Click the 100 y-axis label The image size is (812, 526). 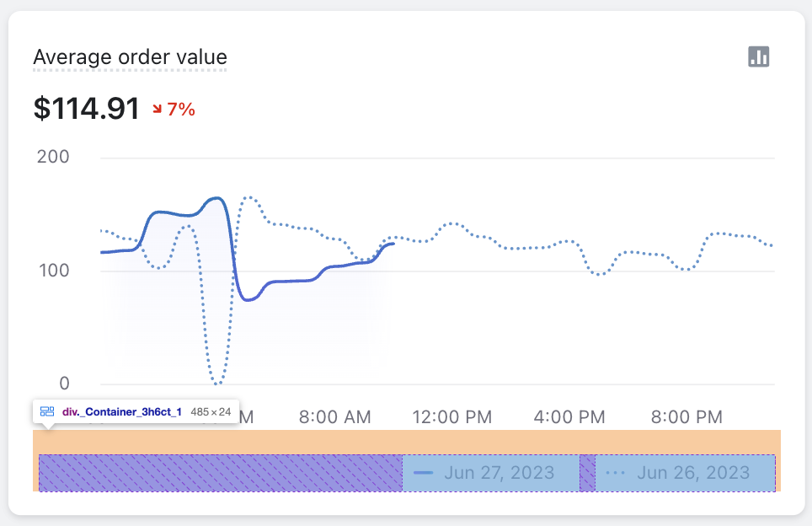[52, 271]
